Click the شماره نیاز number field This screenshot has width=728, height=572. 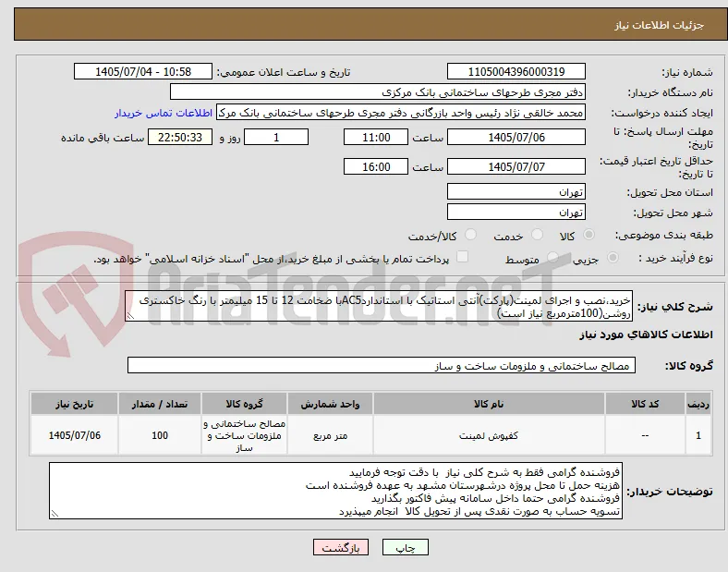[516, 71]
